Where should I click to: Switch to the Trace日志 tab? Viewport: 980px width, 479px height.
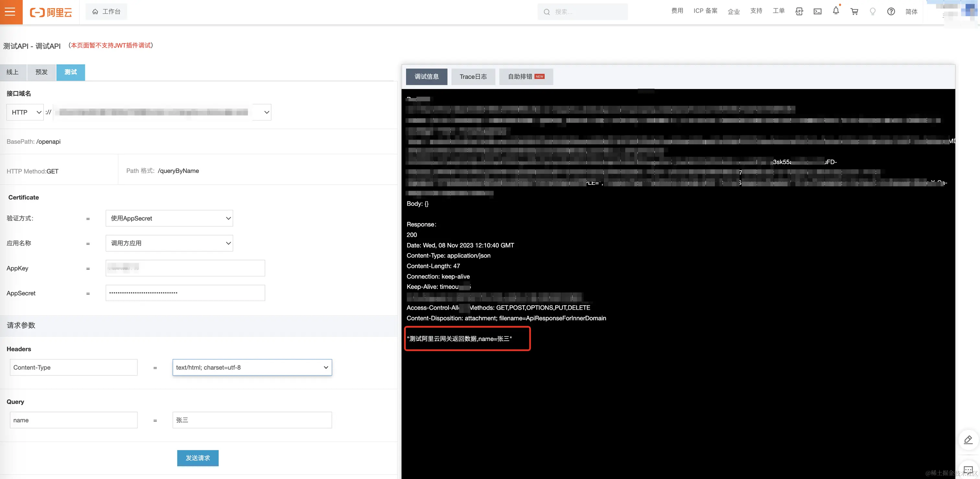click(x=473, y=76)
